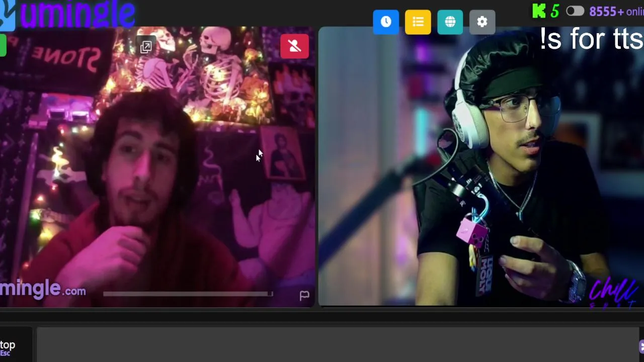Click the stranger's video feed
The height and width of the screenshot is (362, 644).
coord(157,167)
